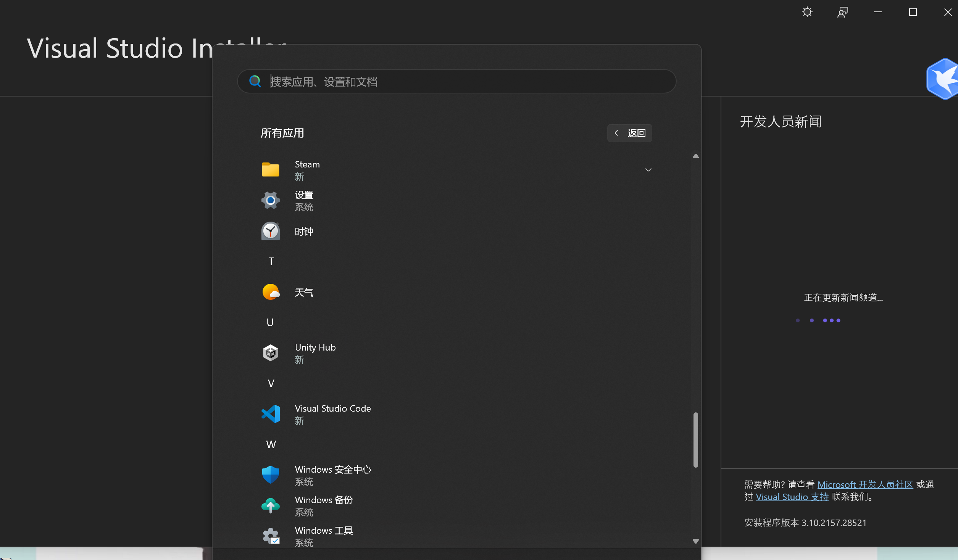Open Visual Studio 支持 link
This screenshot has height=560, width=958.
[792, 497]
